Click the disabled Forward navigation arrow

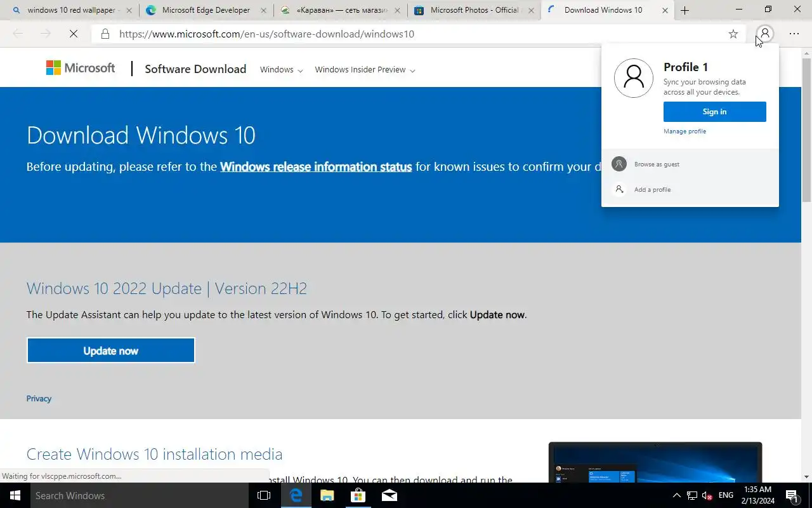[x=45, y=34]
